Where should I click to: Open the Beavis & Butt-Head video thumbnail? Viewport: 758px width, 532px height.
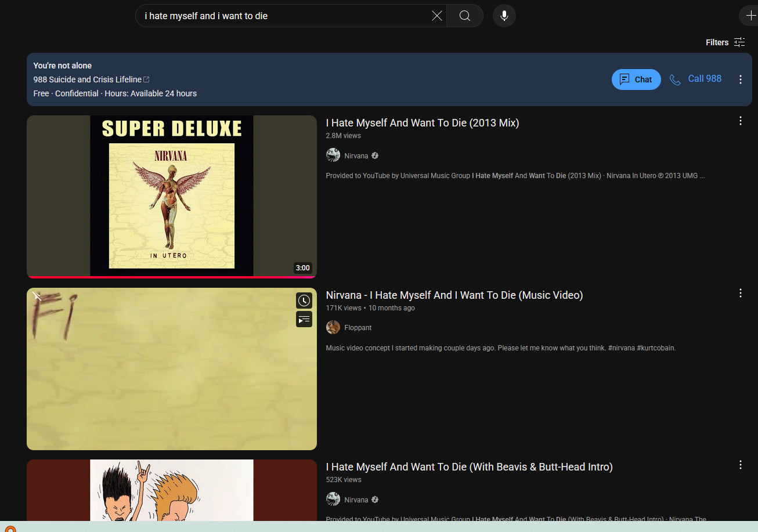point(172,490)
